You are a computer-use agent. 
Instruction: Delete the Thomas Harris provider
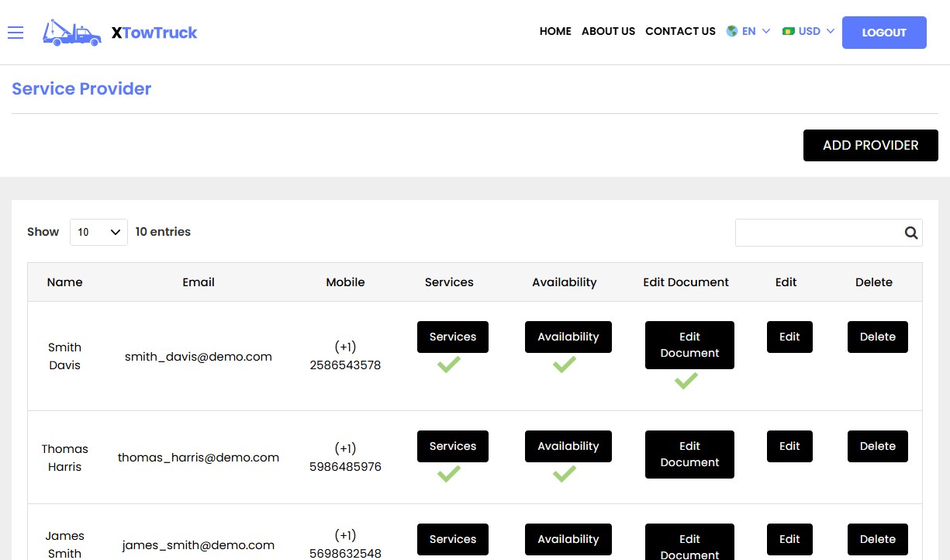click(x=877, y=446)
